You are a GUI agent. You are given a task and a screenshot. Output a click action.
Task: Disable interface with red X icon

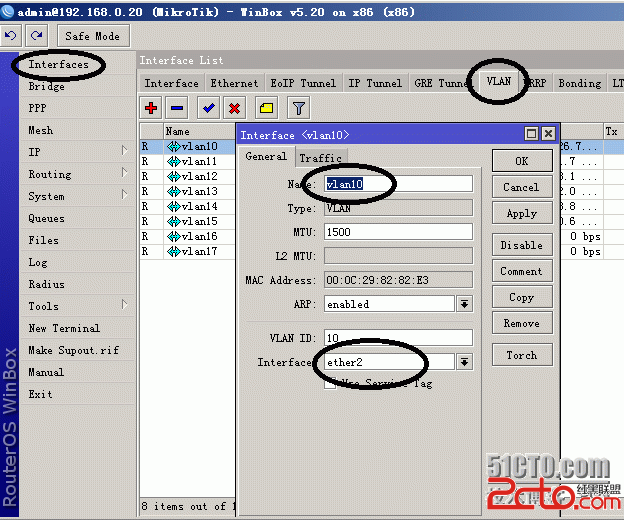click(234, 108)
